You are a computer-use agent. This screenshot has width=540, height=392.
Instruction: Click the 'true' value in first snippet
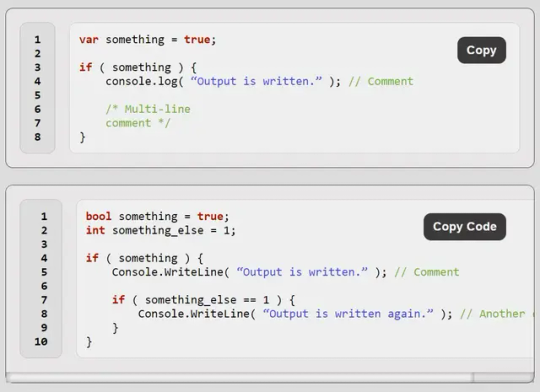click(197, 40)
